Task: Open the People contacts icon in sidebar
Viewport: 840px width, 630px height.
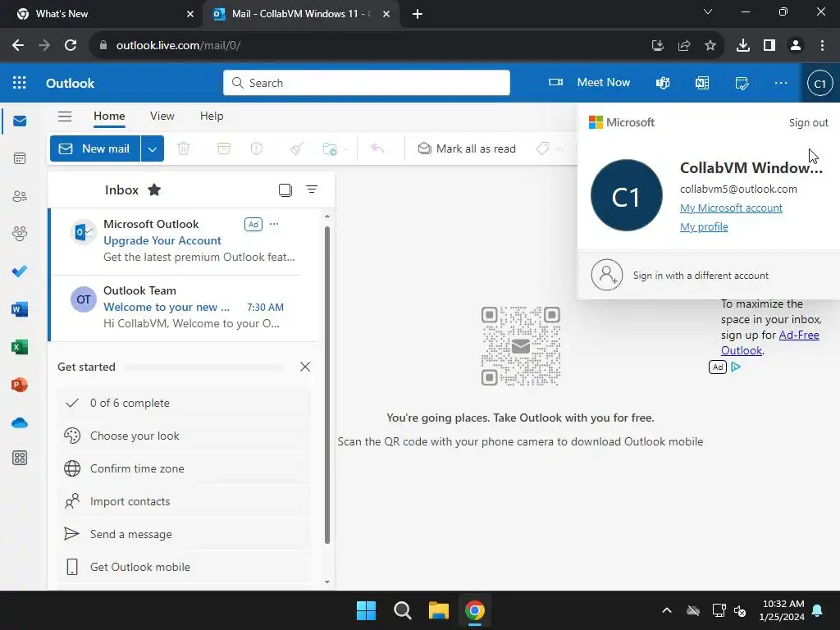Action: (20, 196)
